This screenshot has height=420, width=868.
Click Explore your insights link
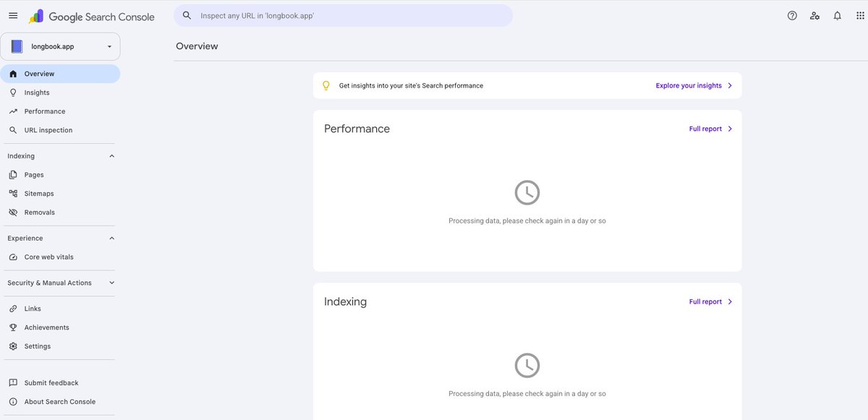click(689, 85)
